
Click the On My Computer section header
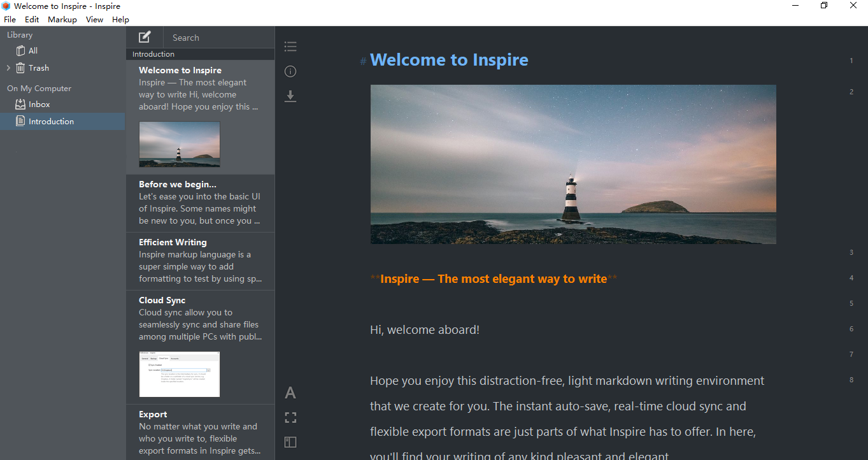[x=39, y=89]
